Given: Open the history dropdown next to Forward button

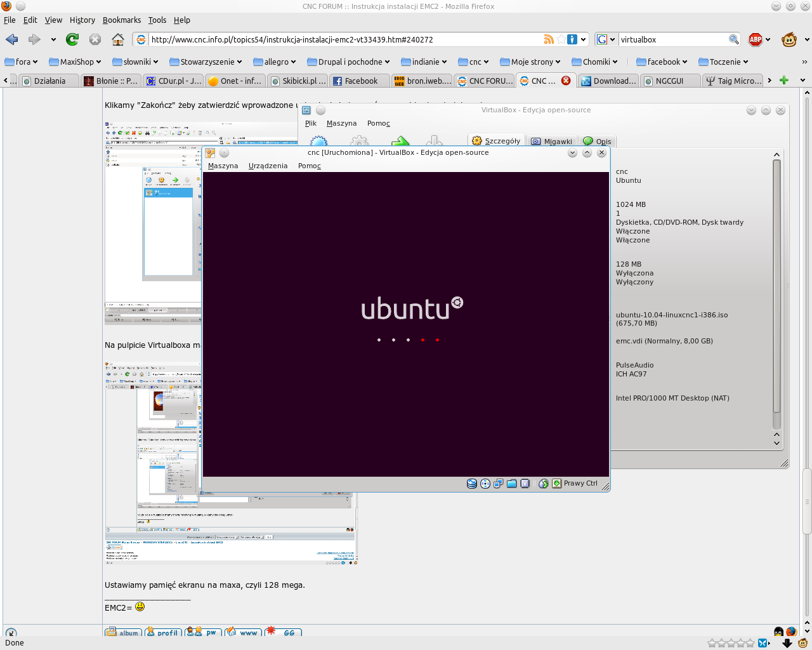Looking at the screenshot, I should pyautogui.click(x=53, y=39).
